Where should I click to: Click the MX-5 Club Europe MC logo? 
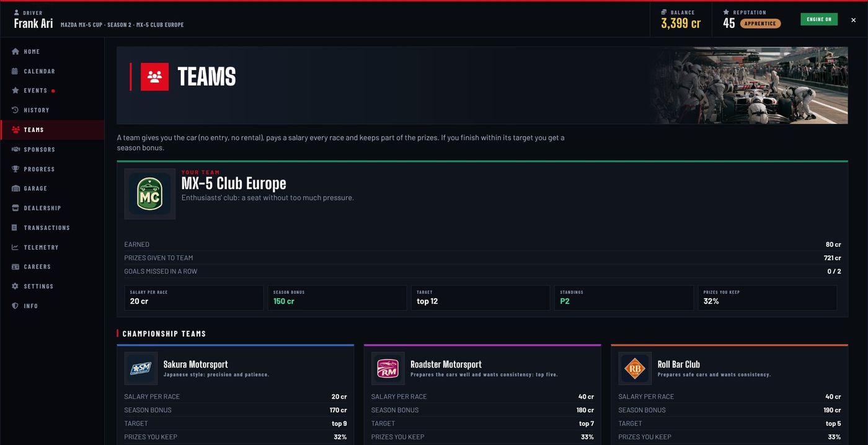click(150, 194)
